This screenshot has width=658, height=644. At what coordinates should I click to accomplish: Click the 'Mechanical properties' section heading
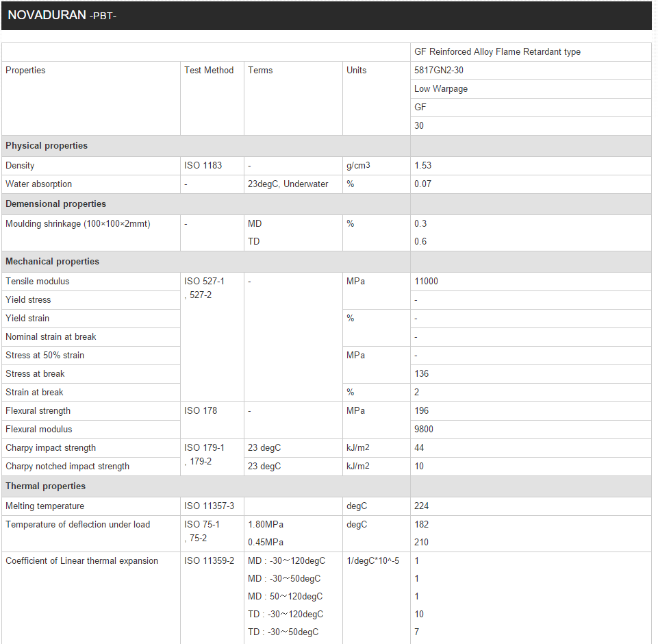(x=52, y=261)
